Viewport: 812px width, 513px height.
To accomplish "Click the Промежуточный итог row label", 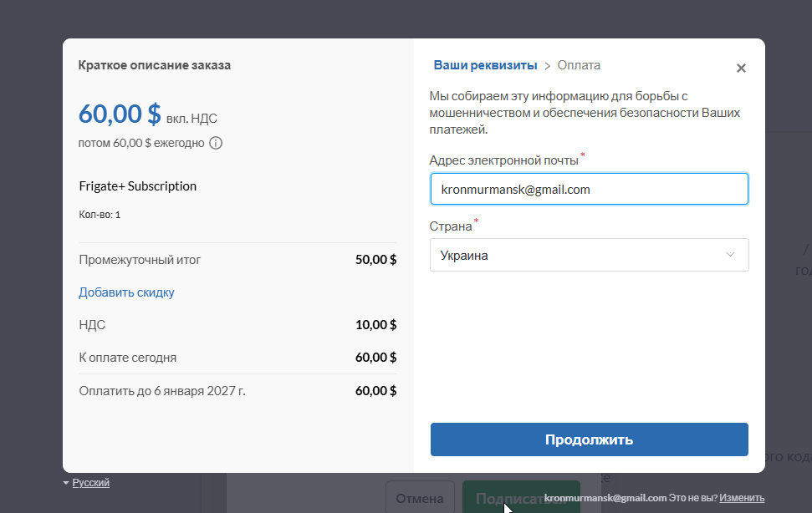I will [x=140, y=260].
